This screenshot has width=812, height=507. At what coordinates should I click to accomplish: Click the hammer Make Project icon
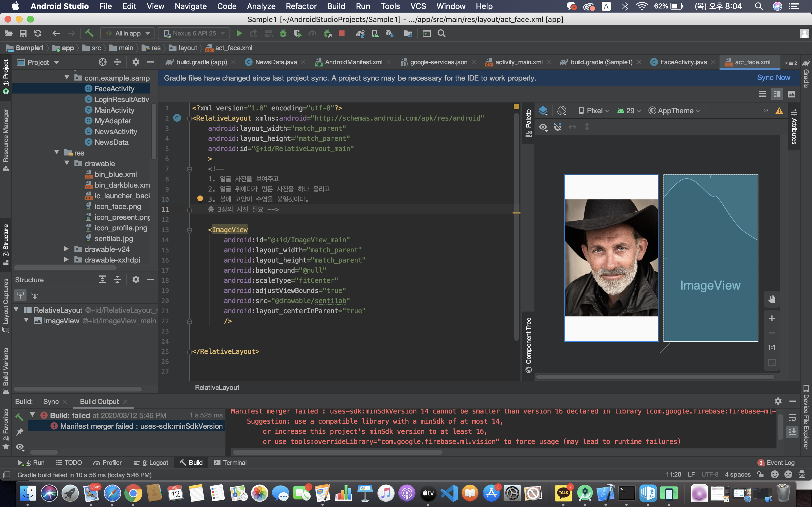89,33
